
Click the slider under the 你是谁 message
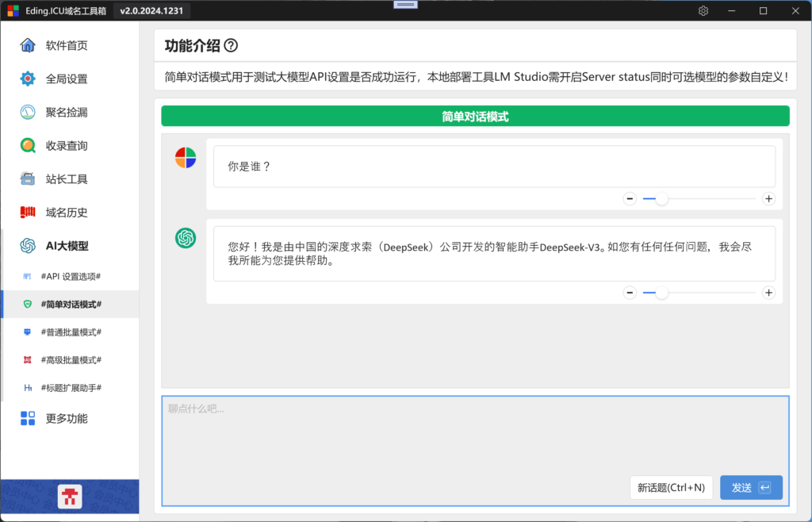coord(699,199)
